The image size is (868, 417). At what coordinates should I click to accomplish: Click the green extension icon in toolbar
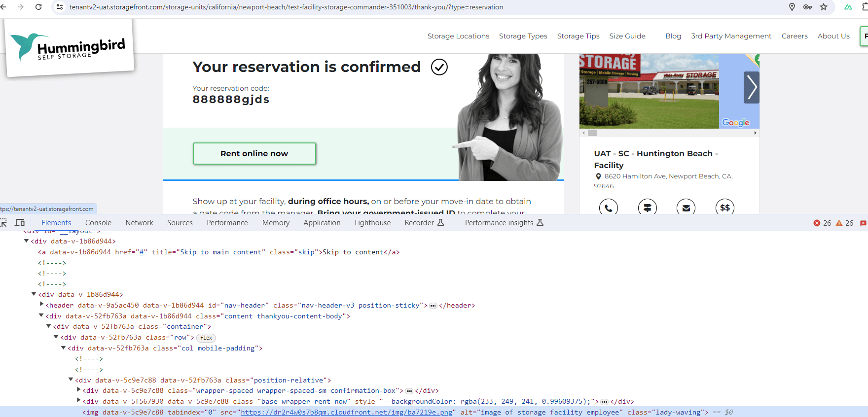point(848,7)
